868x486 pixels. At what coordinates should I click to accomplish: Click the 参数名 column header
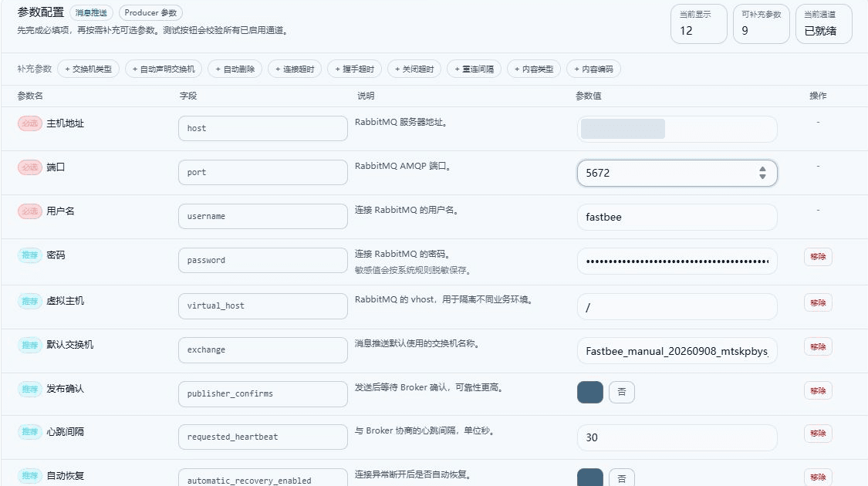pos(30,96)
